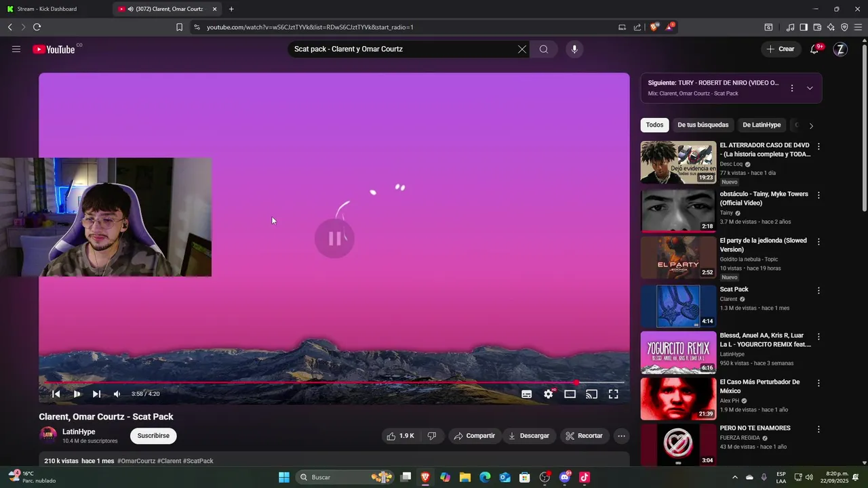The image size is (868, 488).
Task: Skip to previous video in player
Action: pyautogui.click(x=56, y=394)
